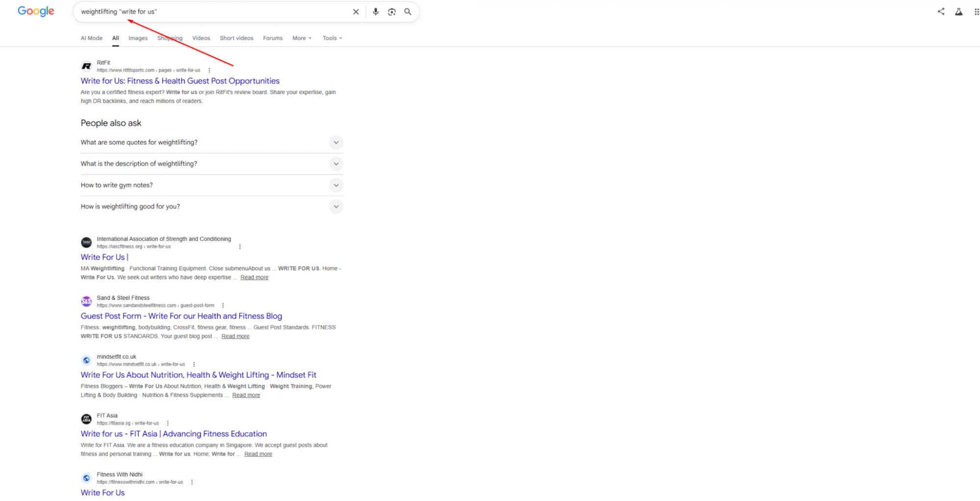Click Read more under Mindset Fit snippet
Viewport: 980px width, 501px height.
246,395
